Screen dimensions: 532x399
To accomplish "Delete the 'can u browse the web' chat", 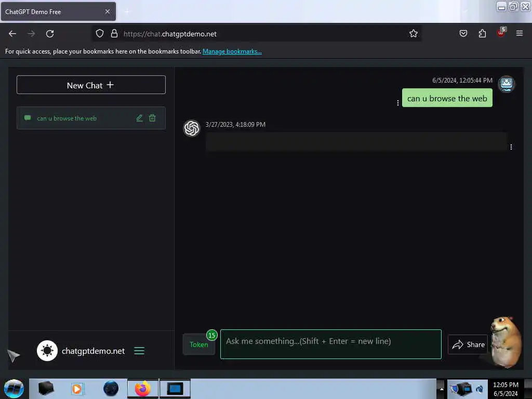I will coord(152,118).
